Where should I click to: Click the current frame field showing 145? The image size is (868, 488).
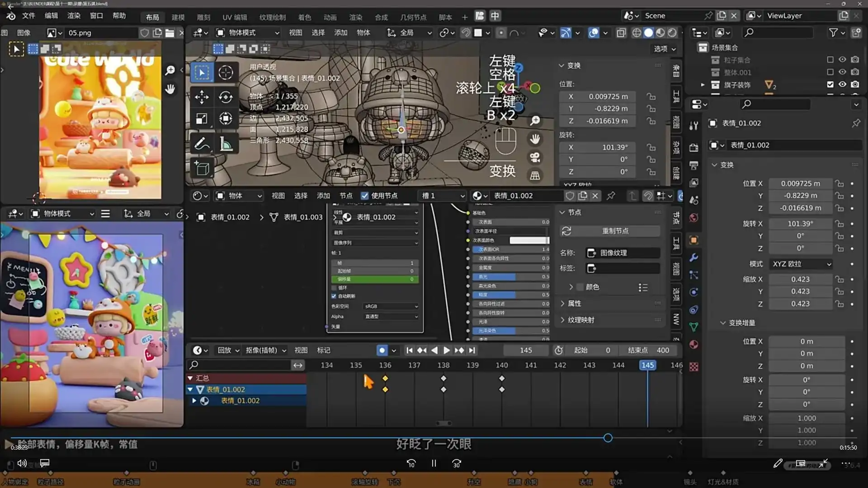click(526, 350)
